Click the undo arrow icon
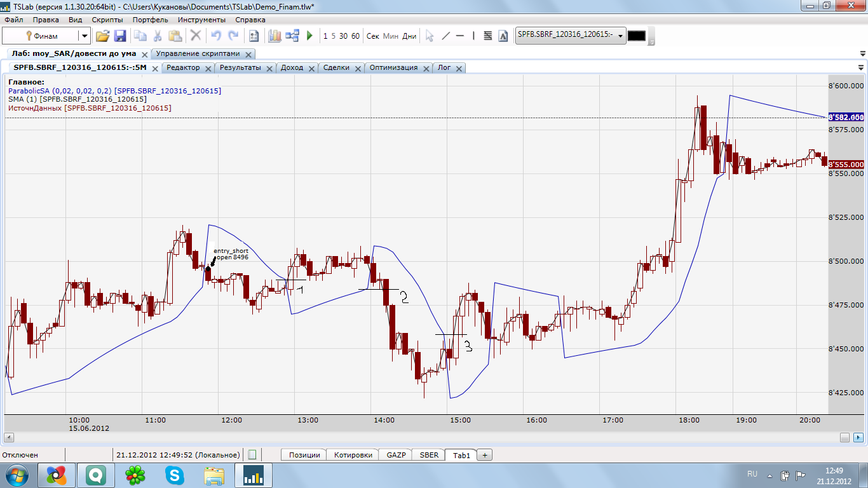Image resolution: width=868 pixels, height=488 pixels. coord(216,36)
